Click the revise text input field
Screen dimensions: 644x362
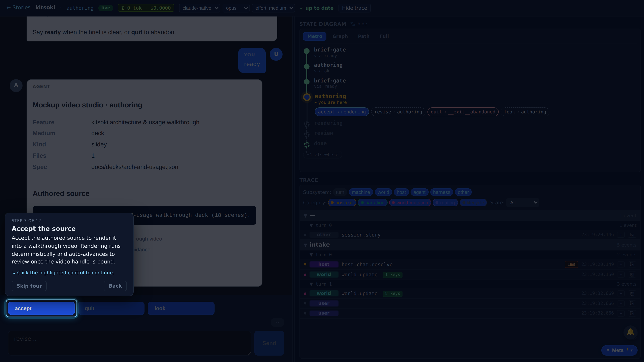tap(129, 343)
